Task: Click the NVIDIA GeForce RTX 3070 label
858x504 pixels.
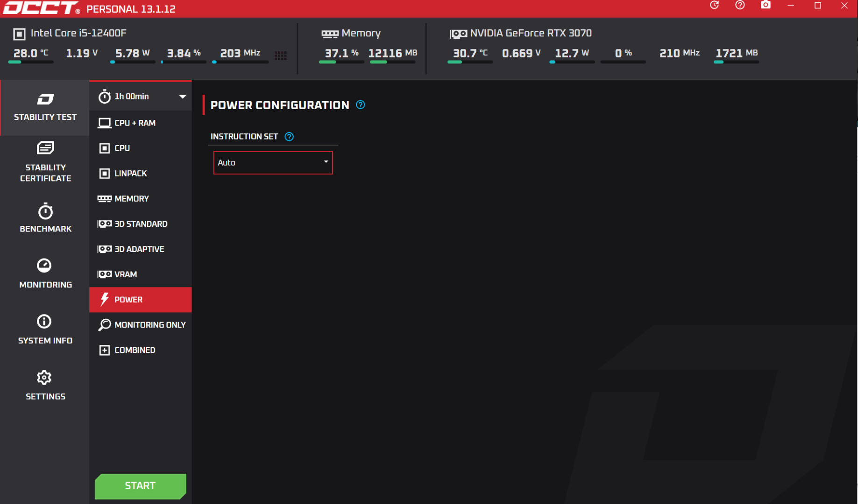Action: pyautogui.click(x=531, y=33)
